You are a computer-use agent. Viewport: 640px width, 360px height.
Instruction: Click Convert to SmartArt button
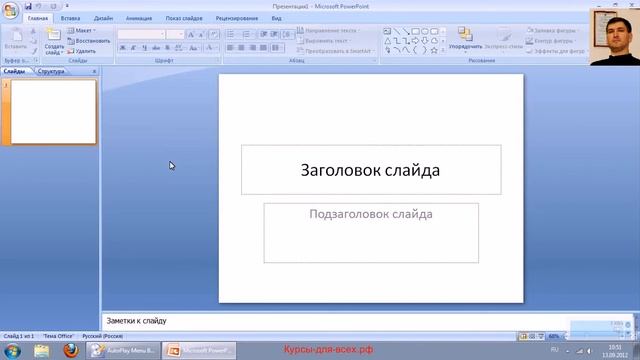336,51
